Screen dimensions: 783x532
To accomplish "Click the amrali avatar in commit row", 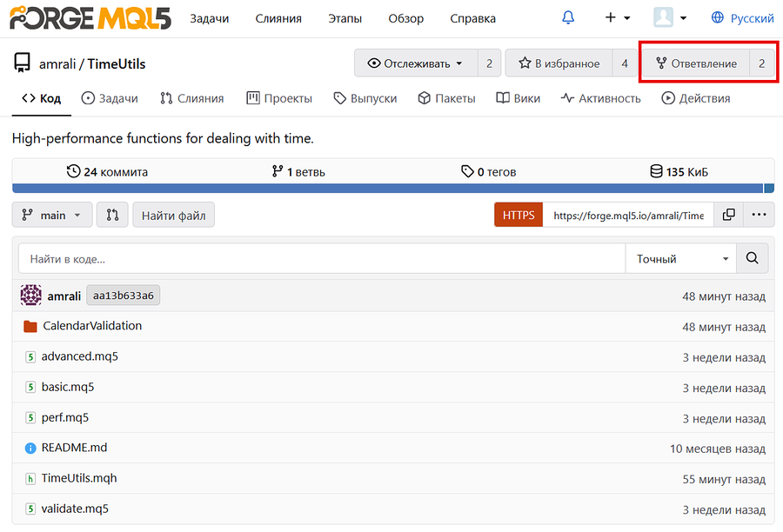I will 31,296.
